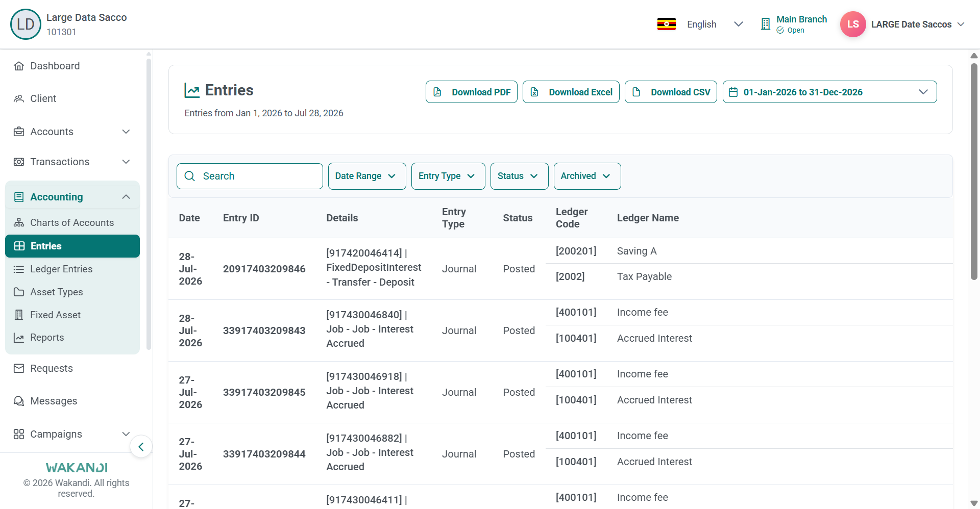Click Entry ID 20917403209846
This screenshot has width=980, height=509.
[x=264, y=269]
